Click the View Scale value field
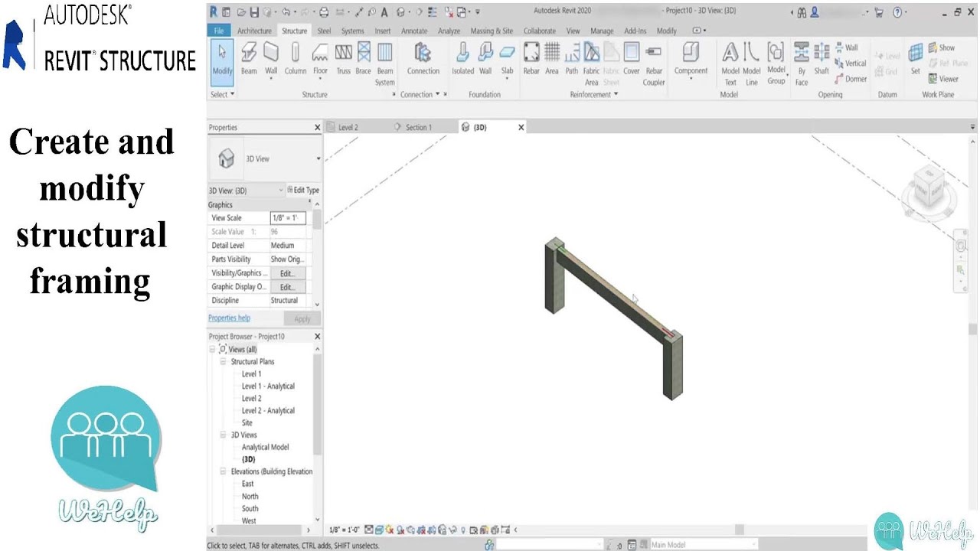Viewport: 980px width, 551px height. (x=288, y=218)
